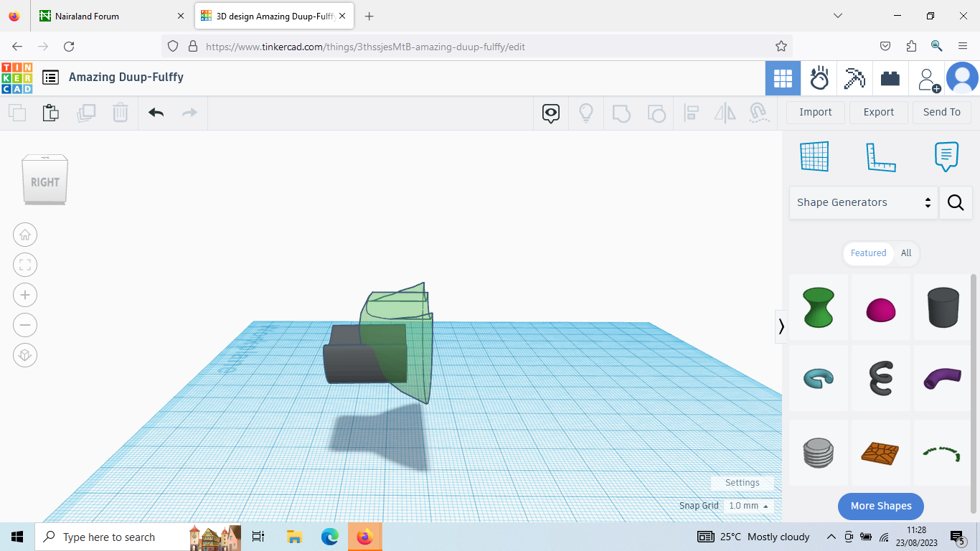Open the Align tool
The width and height of the screenshot is (980, 551).
coord(691,113)
